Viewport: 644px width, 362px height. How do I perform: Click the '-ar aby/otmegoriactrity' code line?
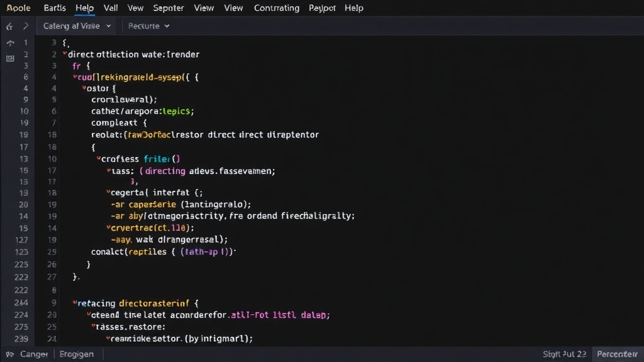pyautogui.click(x=233, y=216)
